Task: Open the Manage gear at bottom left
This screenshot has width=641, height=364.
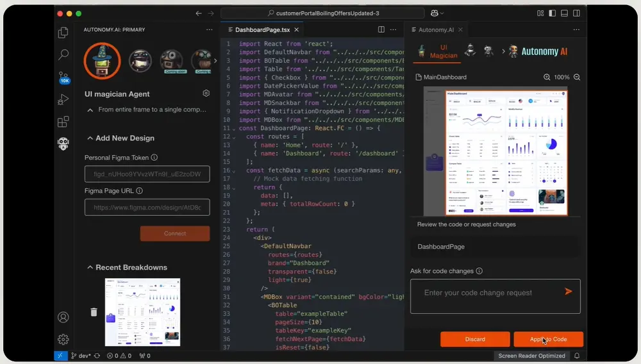Action: (63, 339)
